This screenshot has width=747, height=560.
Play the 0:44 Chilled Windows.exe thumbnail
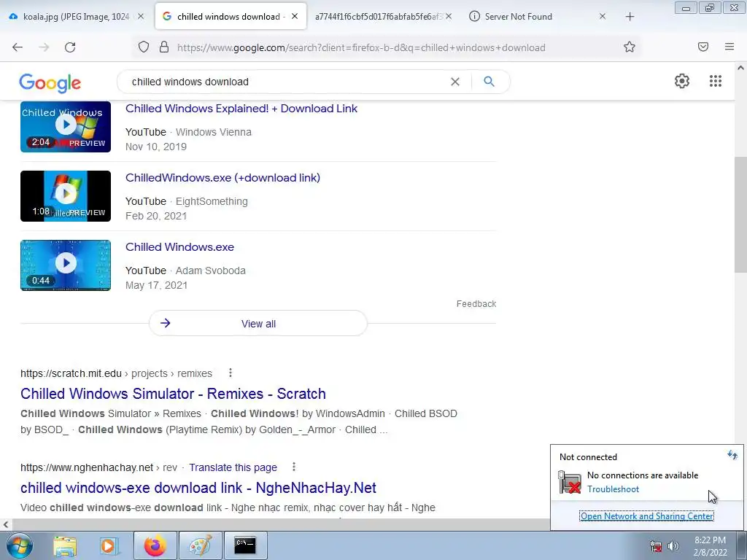[66, 265]
